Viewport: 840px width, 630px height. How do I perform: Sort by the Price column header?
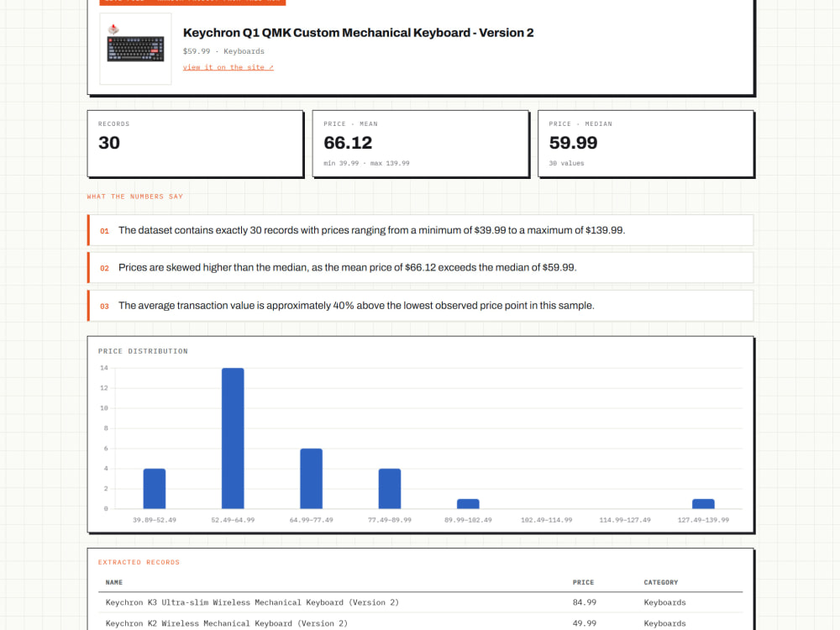click(584, 582)
